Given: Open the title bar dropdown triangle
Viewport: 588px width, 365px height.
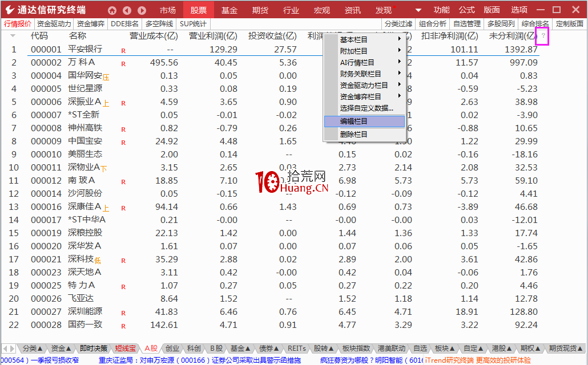Looking at the screenshot, I should [x=418, y=10].
